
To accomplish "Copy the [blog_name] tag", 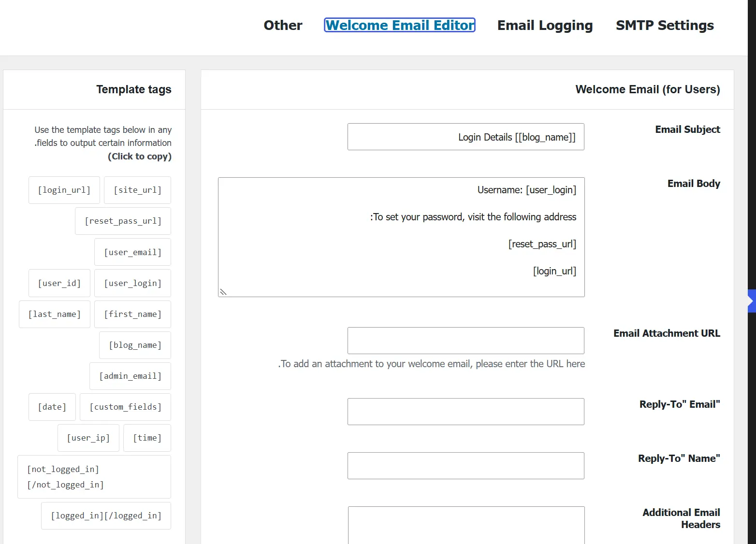I will point(135,345).
